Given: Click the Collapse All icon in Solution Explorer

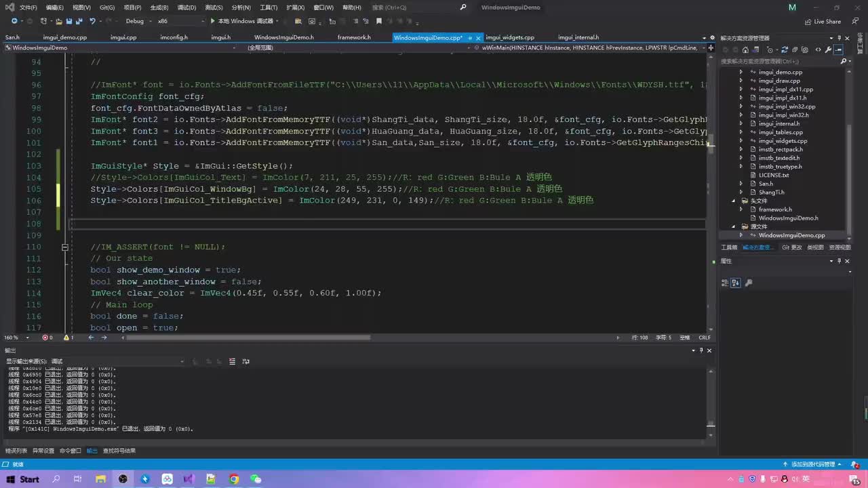Looking at the screenshot, I should [795, 49].
